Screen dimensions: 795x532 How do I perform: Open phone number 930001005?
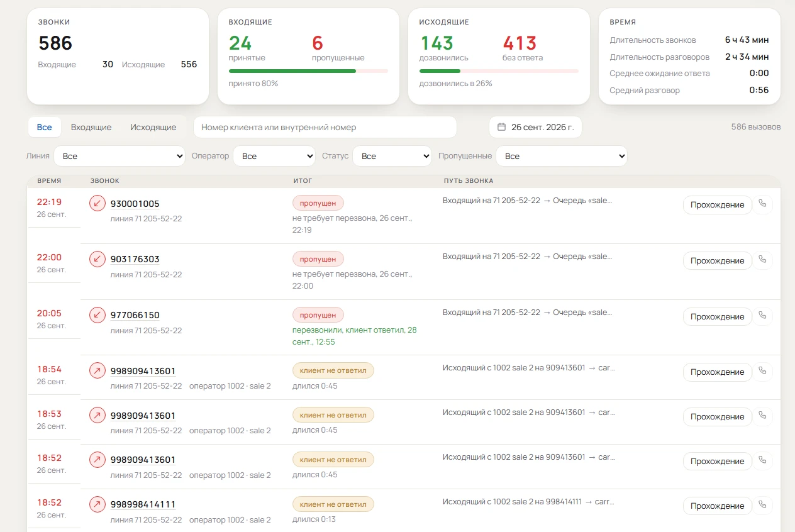[135, 204]
